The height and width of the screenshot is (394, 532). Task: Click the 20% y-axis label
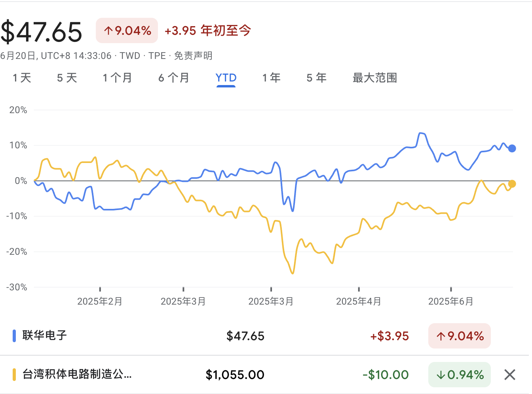click(x=18, y=110)
